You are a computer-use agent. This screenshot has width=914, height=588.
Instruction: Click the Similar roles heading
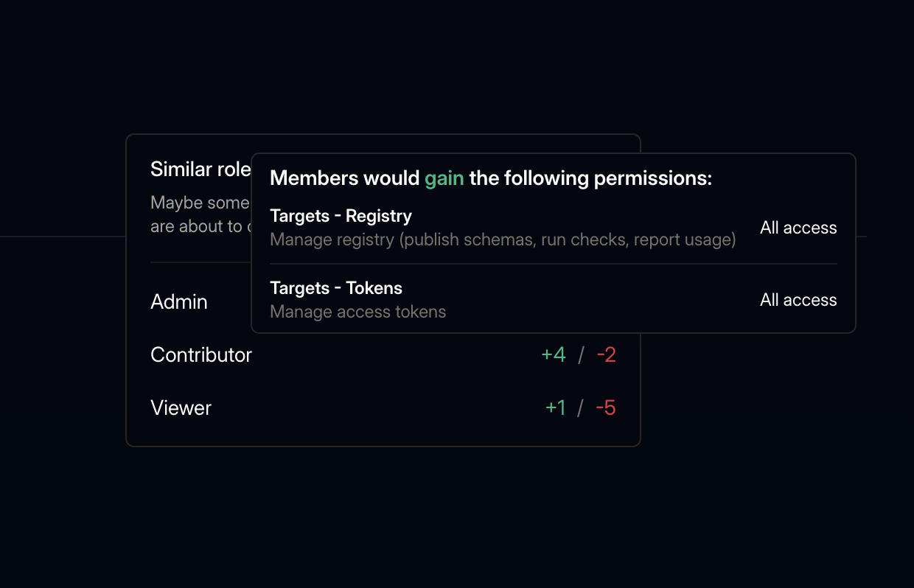(200, 169)
